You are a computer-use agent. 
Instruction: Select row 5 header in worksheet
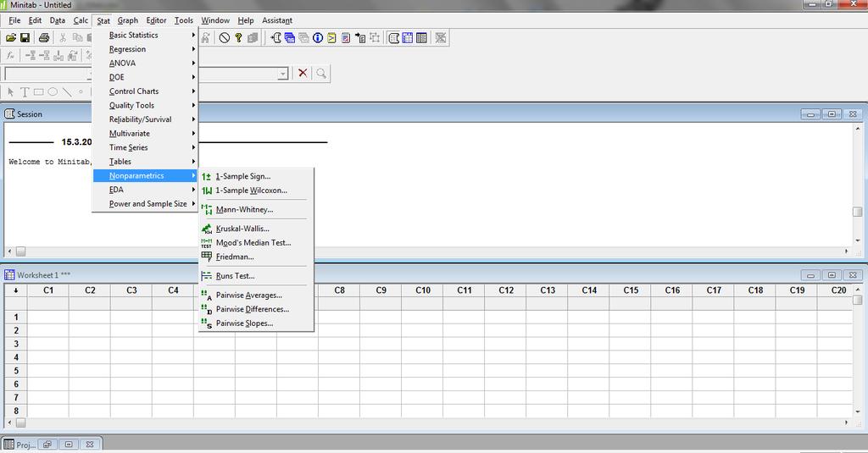click(16, 371)
